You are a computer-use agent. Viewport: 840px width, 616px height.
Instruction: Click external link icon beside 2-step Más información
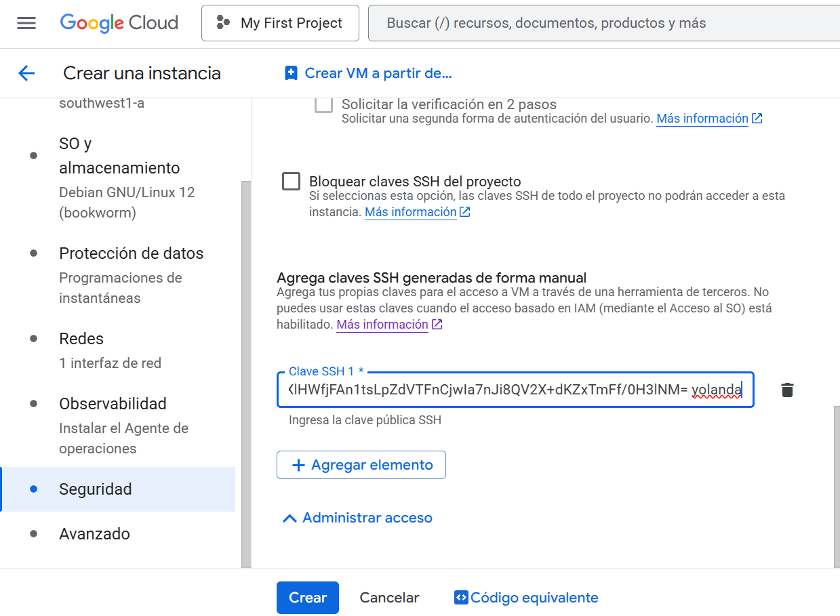click(x=757, y=119)
